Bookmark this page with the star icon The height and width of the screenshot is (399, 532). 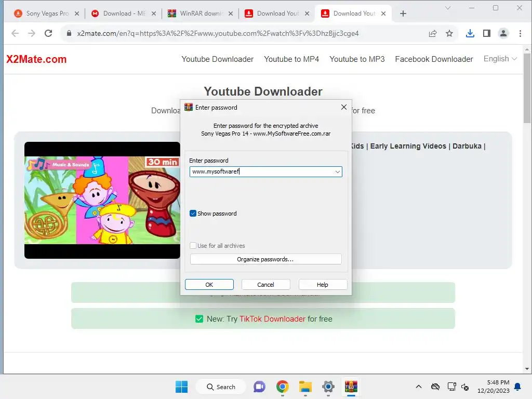tap(449, 33)
